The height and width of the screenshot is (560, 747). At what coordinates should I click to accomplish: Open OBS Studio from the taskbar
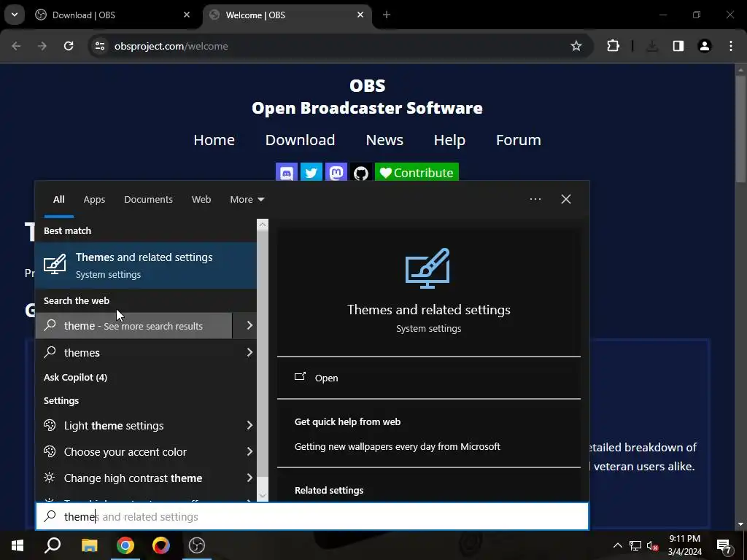tap(197, 545)
